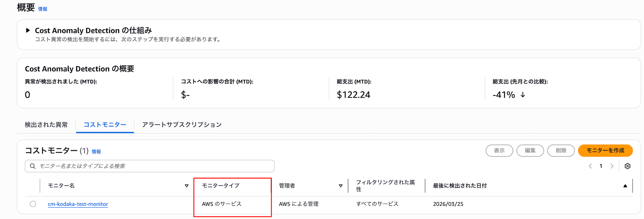644x219 pixels.
Task: Click the 削除 button
Action: point(561,150)
